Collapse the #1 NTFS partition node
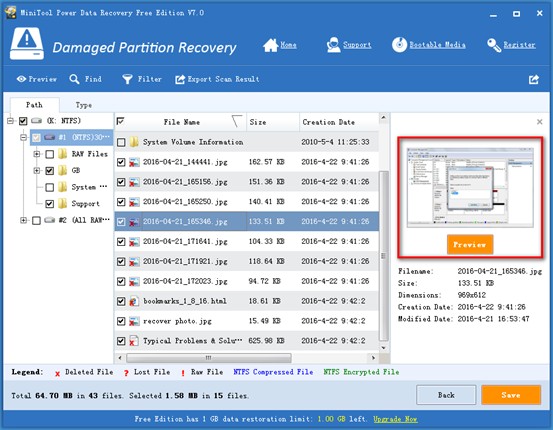This screenshot has height=430, width=553. tap(24, 138)
